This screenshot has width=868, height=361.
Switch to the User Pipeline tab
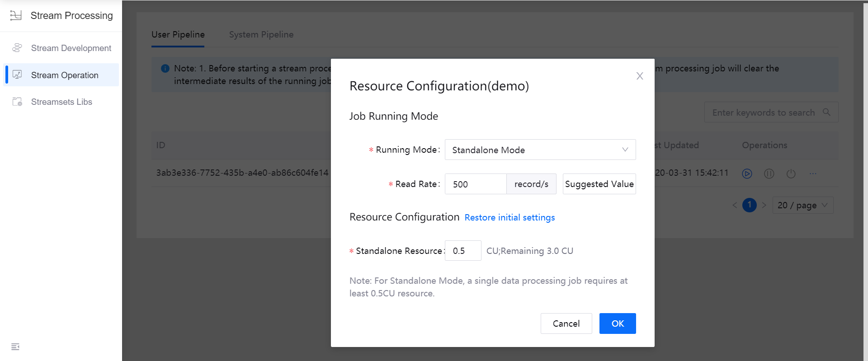click(178, 34)
